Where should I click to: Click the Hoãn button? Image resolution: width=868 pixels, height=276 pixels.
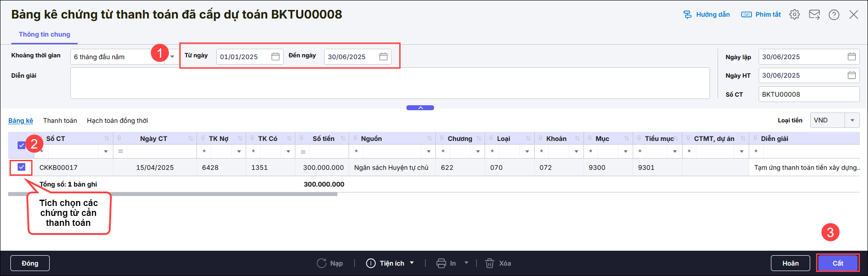pyautogui.click(x=790, y=263)
